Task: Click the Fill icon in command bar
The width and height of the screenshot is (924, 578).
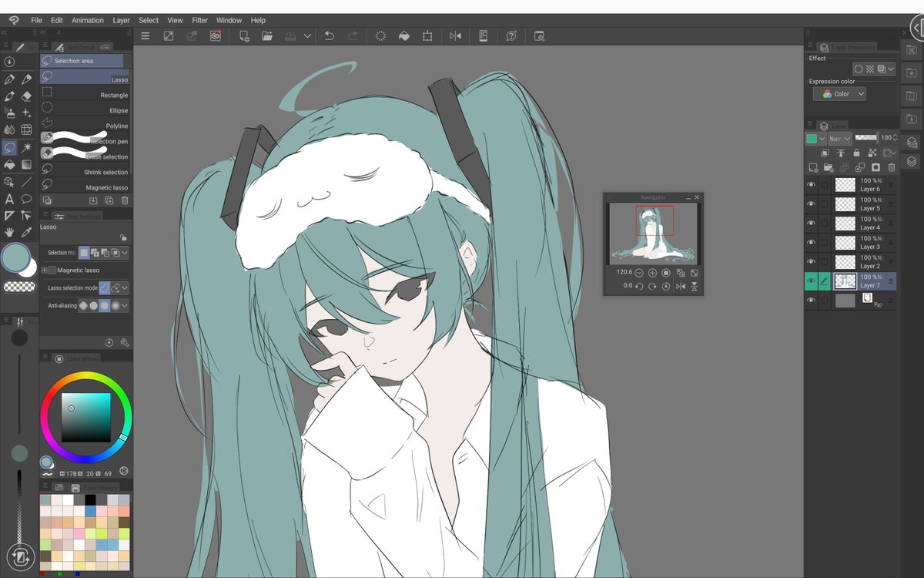Action: click(x=403, y=35)
